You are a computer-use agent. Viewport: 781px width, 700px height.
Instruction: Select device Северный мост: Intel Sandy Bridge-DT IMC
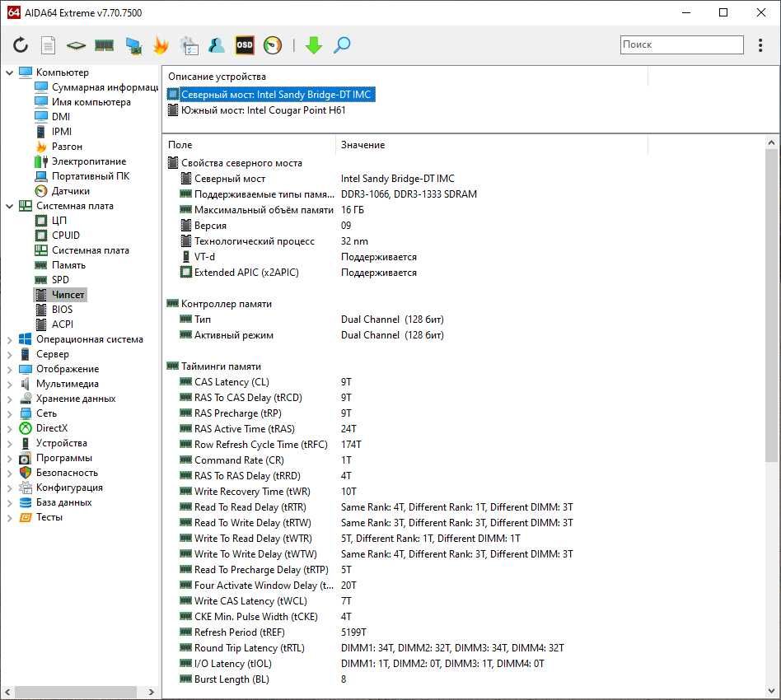click(x=270, y=95)
